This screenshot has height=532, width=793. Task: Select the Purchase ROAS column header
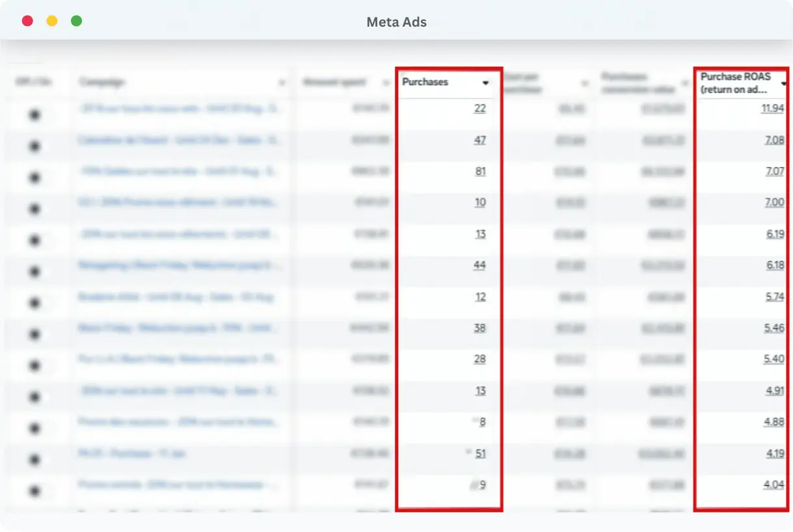tap(735, 83)
